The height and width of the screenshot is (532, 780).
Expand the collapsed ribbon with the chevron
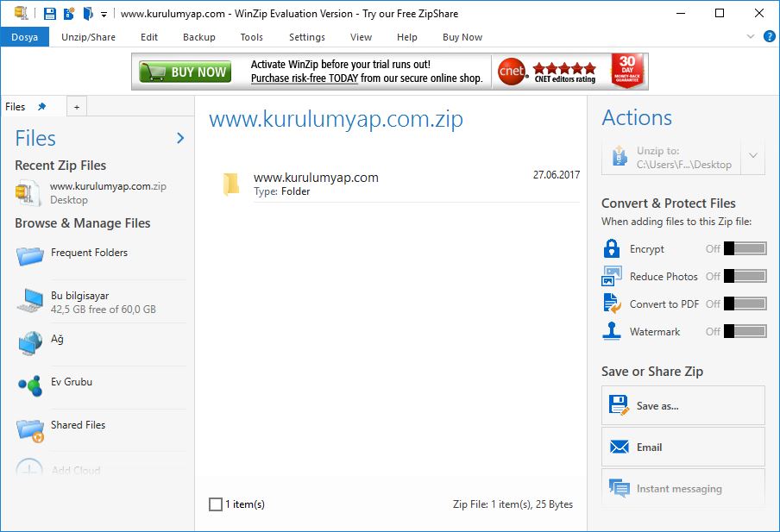click(751, 36)
